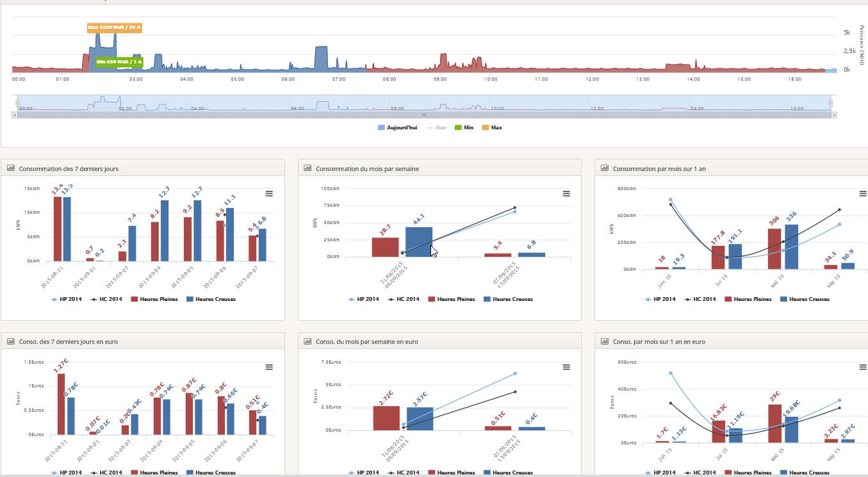
Task: Click the chart icon beside Conso. du mois par semaine en euro
Action: point(307,341)
